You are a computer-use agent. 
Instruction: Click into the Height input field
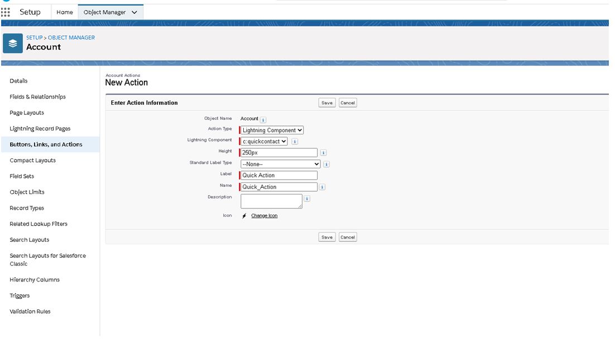pyautogui.click(x=279, y=153)
